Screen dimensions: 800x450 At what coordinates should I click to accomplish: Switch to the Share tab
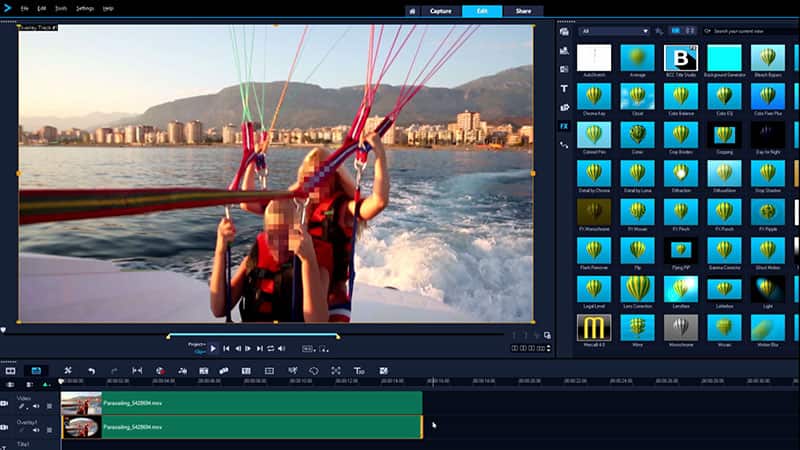point(523,11)
